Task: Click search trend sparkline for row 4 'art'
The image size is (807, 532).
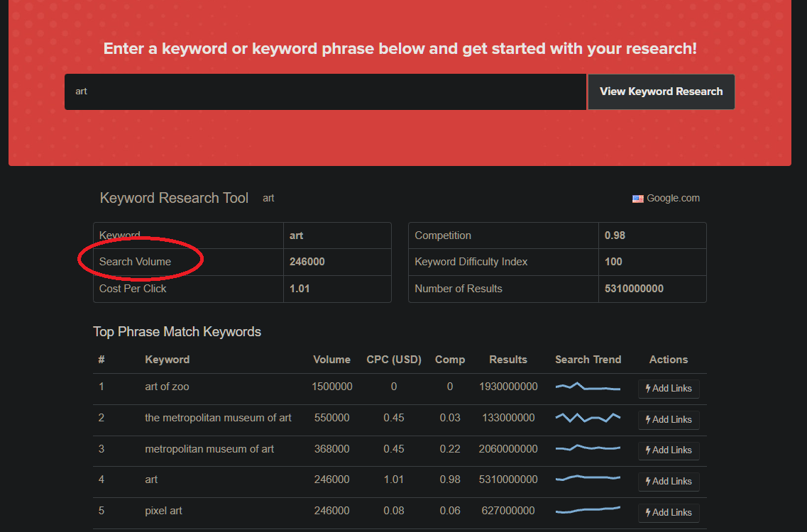Action: [x=588, y=479]
